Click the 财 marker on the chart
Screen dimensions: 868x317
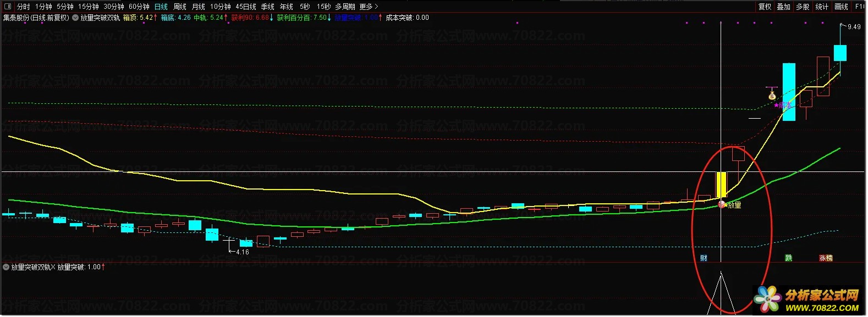pos(704,258)
